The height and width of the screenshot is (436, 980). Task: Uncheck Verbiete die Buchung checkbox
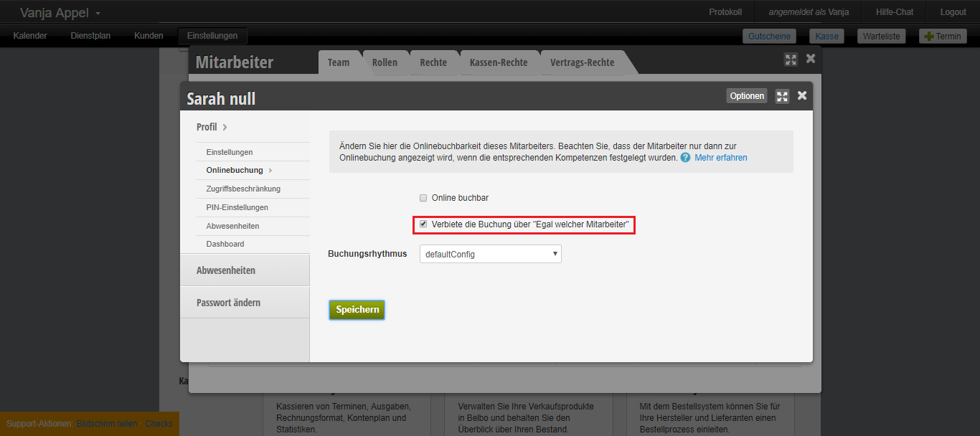click(423, 224)
